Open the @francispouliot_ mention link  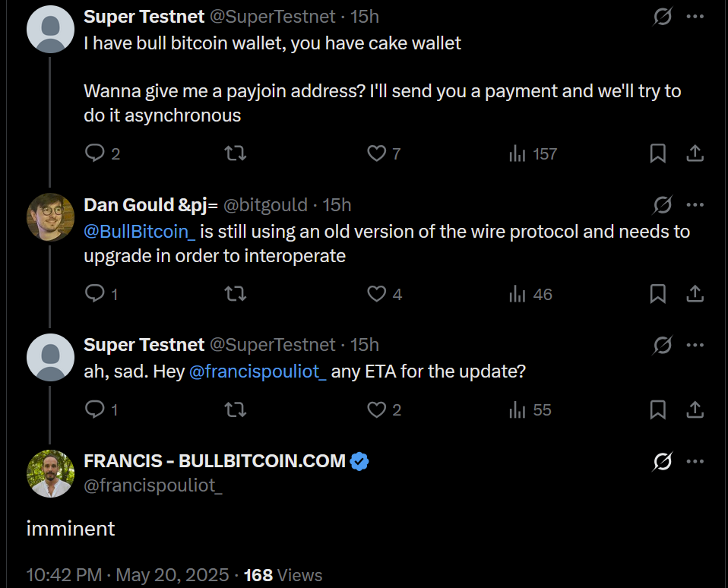(x=257, y=371)
